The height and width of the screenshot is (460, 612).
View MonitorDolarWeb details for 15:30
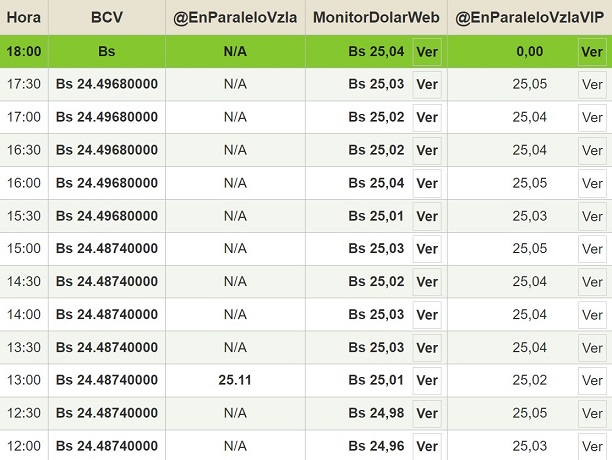(x=427, y=216)
